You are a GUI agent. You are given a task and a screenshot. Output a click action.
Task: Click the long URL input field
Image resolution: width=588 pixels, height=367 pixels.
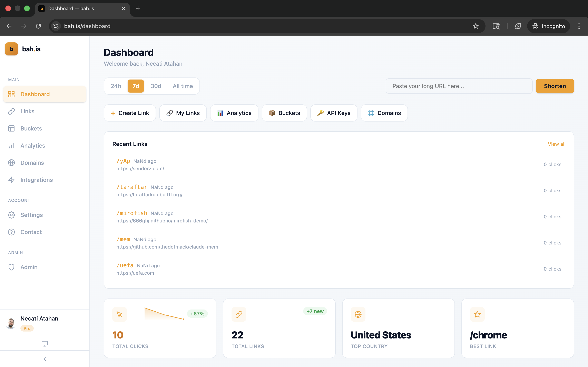click(459, 86)
